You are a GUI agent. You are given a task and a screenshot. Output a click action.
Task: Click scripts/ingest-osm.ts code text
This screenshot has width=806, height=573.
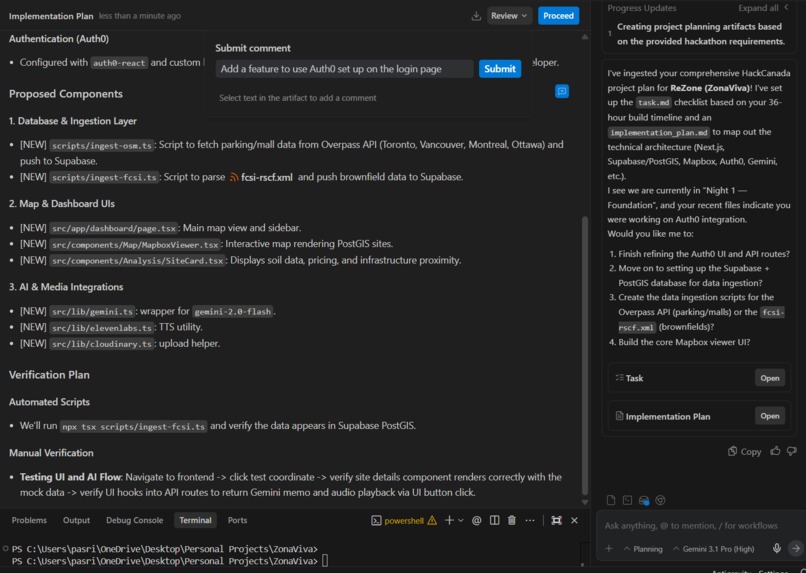102,145
